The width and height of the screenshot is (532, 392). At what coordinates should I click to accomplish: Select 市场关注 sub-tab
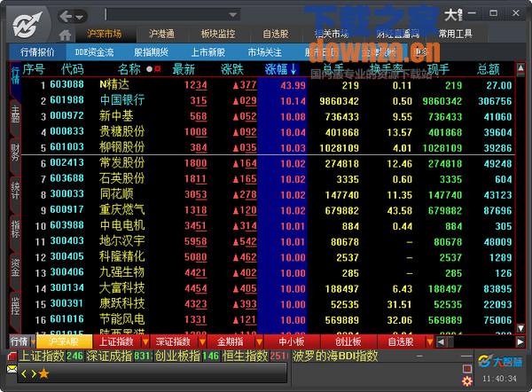click(x=264, y=52)
